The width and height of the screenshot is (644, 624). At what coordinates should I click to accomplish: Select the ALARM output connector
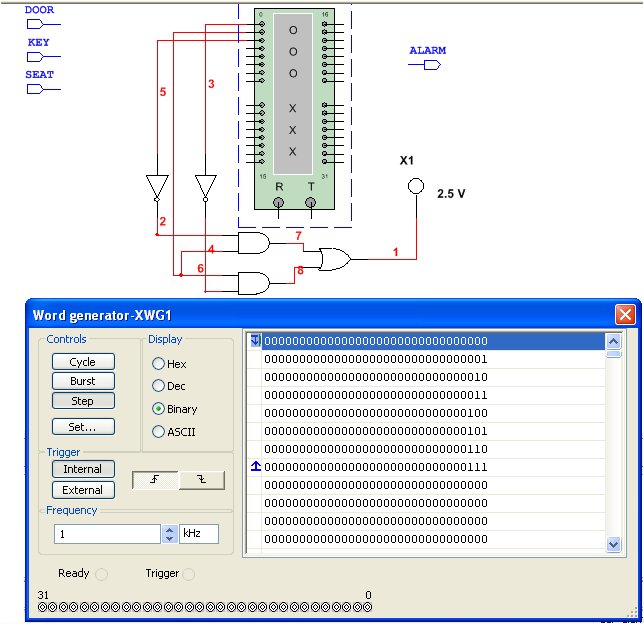[426, 65]
